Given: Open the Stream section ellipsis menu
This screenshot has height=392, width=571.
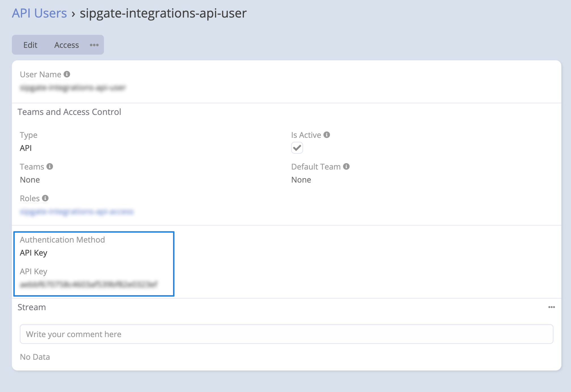Looking at the screenshot, I should tap(551, 307).
